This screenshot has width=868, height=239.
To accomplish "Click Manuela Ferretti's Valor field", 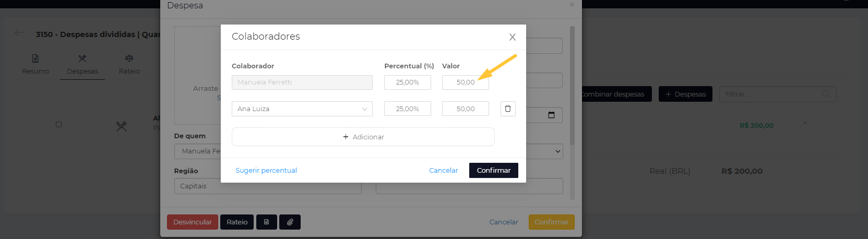I will click(x=466, y=82).
